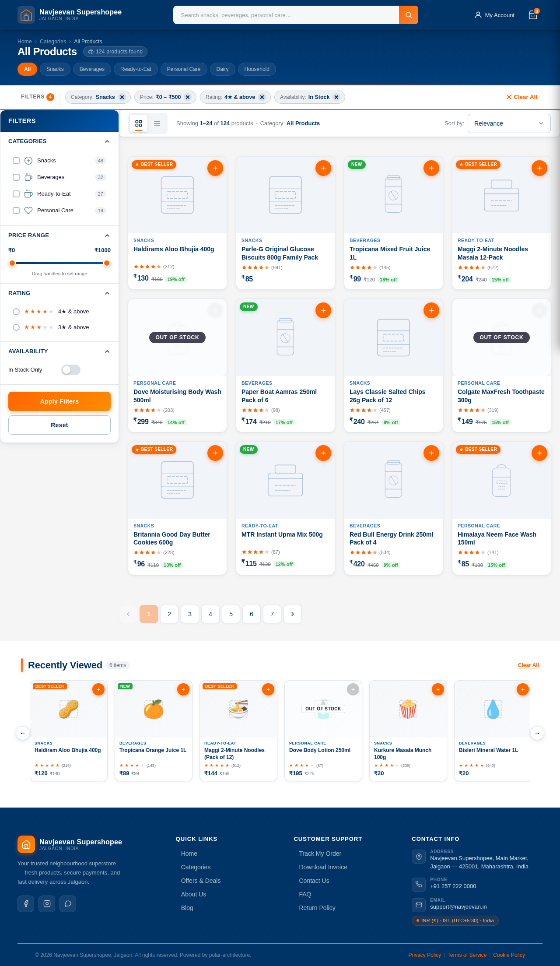Collapse the Availability filter section
The height and width of the screenshot is (966, 560).
(x=107, y=351)
